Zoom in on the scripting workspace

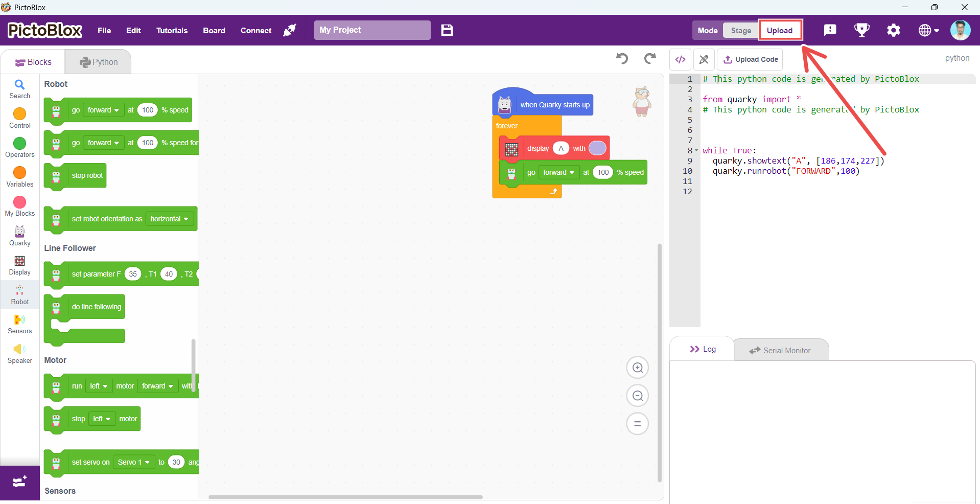[637, 368]
